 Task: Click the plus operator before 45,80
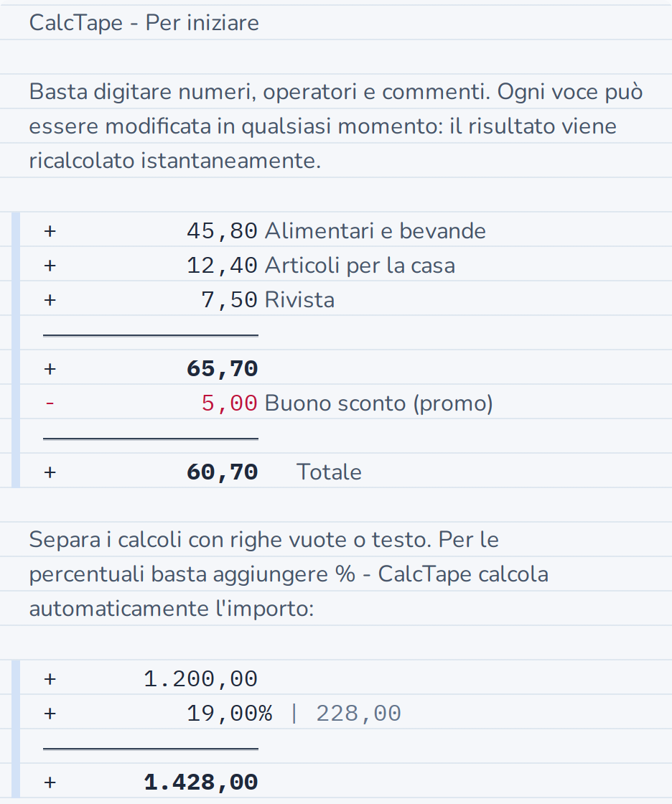pyautogui.click(x=50, y=230)
